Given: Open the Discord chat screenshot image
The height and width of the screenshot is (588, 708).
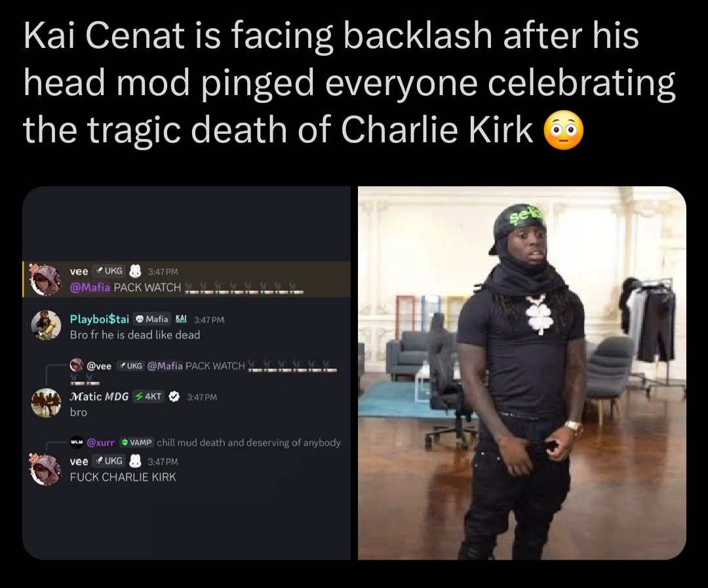Looking at the screenshot, I should click(x=186, y=373).
